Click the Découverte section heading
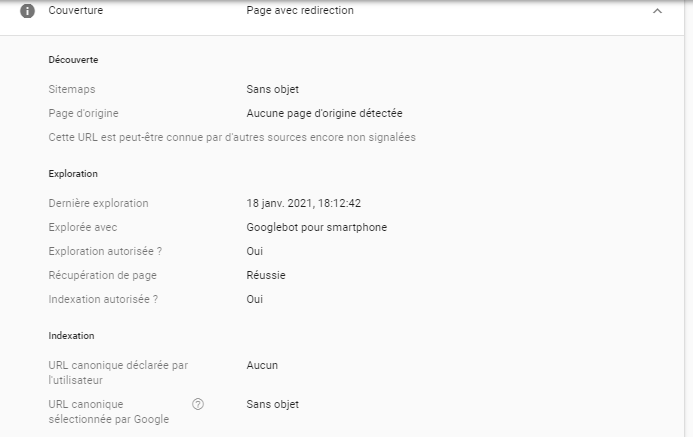Screen dimensions: 693x437 [x=73, y=60]
